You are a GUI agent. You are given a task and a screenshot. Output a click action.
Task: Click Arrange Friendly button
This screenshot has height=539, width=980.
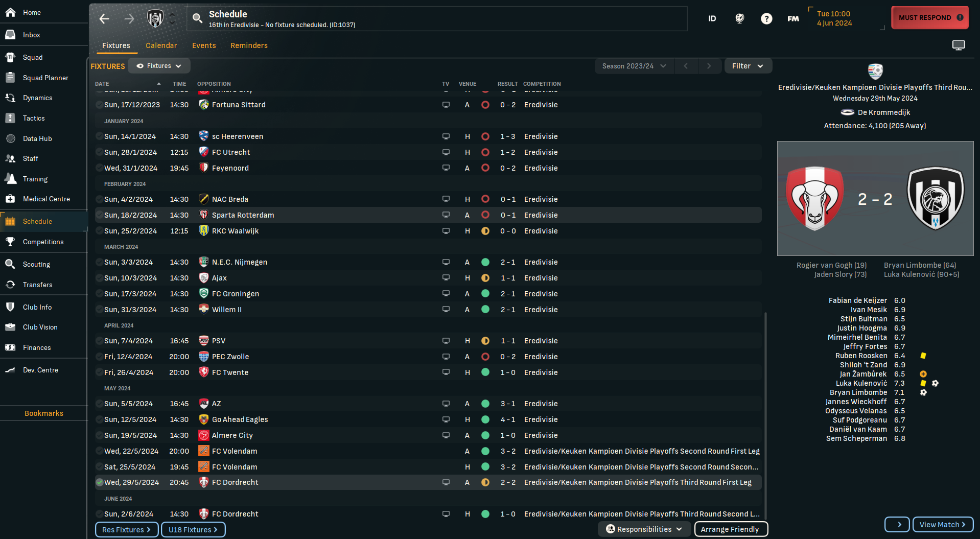[x=731, y=529]
